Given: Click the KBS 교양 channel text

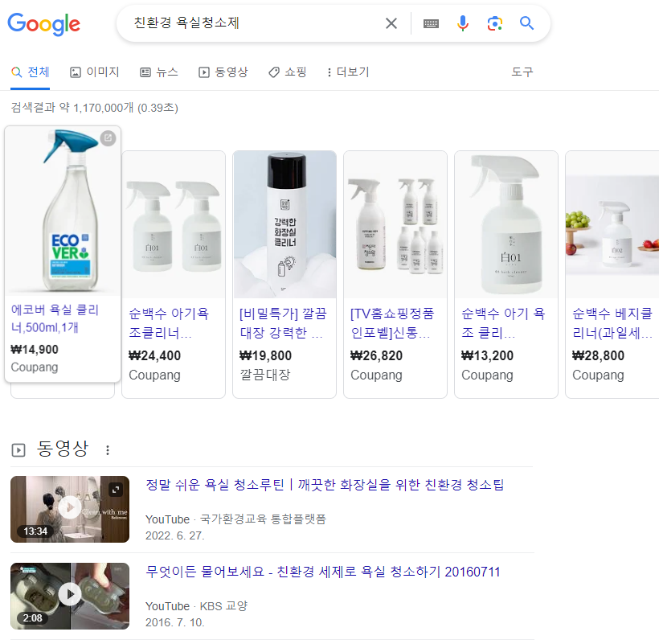Looking at the screenshot, I should point(223,606).
